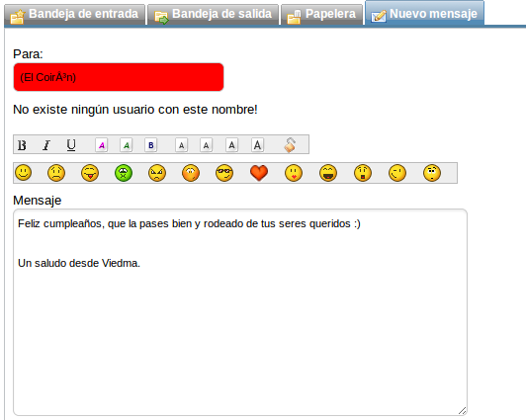Viewport: 526px width, 420px height.
Task: Pick the smallest font size A
Action: [182, 145]
